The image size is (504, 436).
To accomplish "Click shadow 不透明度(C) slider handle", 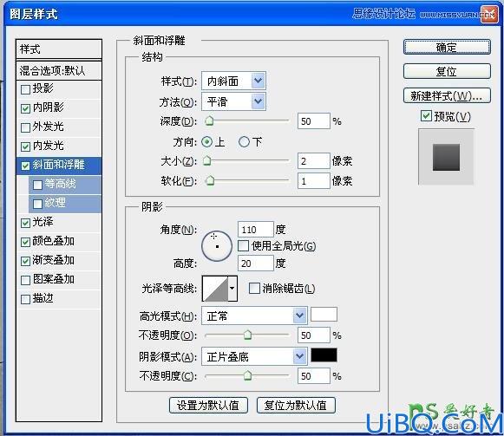I will click(x=247, y=375).
